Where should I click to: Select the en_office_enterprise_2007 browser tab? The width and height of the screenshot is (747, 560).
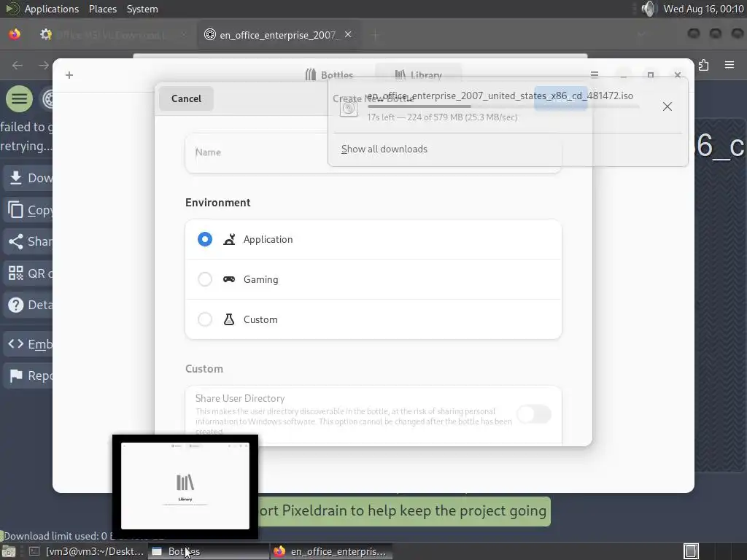pyautogui.click(x=279, y=35)
